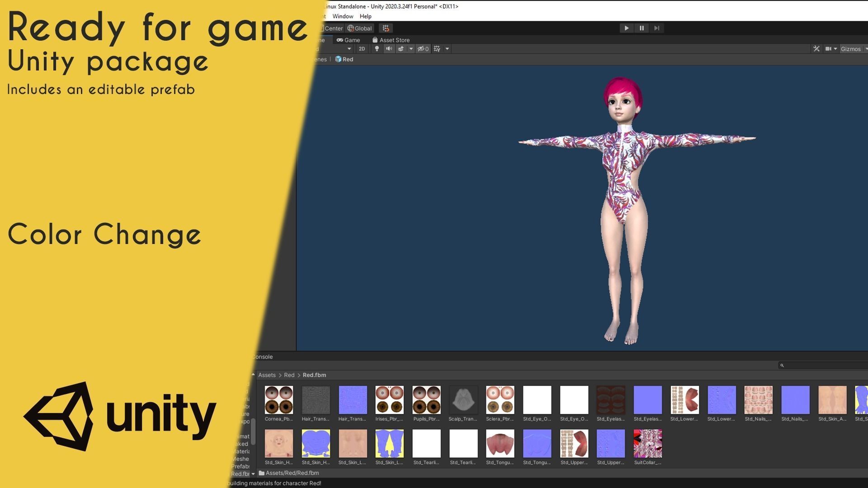This screenshot has width=868, height=488.
Task: Select Std_Nails normal map asset
Action: tap(795, 404)
